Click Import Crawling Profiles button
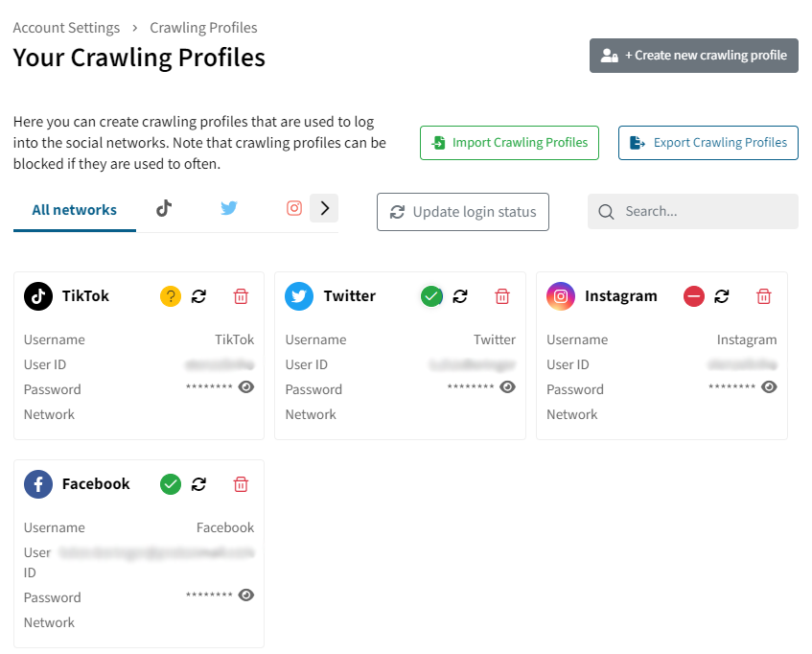The height and width of the screenshot is (654, 812). 509,142
